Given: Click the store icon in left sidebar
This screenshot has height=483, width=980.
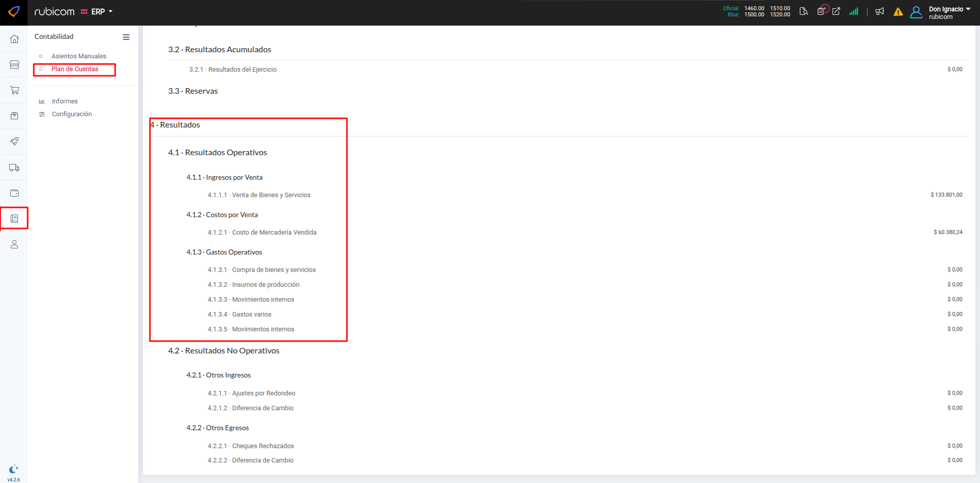Looking at the screenshot, I should [14, 65].
